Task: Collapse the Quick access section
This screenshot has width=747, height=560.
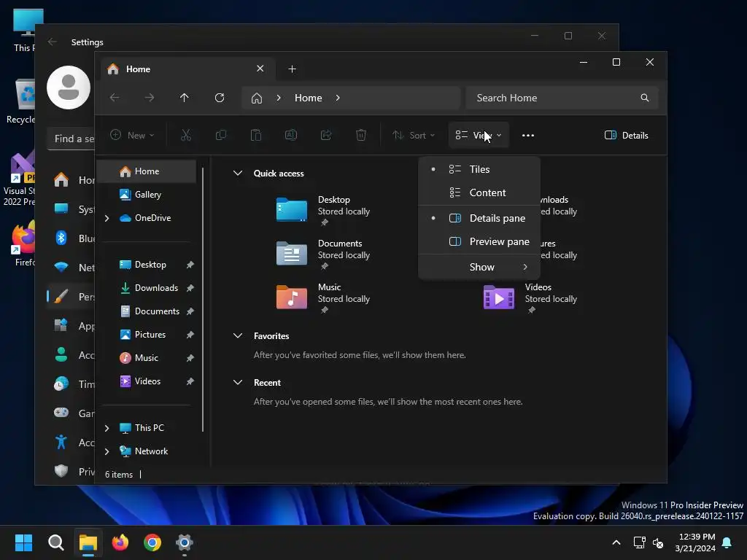Action: tap(238, 174)
